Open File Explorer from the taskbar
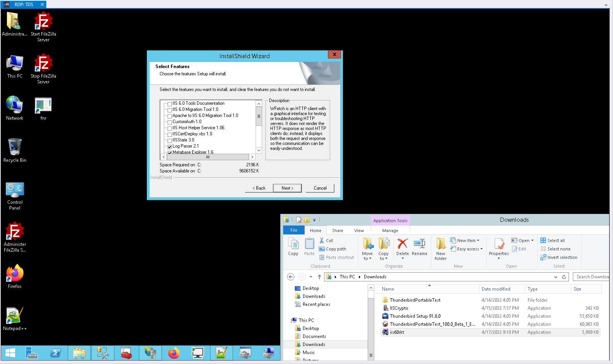613x364 pixels. click(79, 353)
